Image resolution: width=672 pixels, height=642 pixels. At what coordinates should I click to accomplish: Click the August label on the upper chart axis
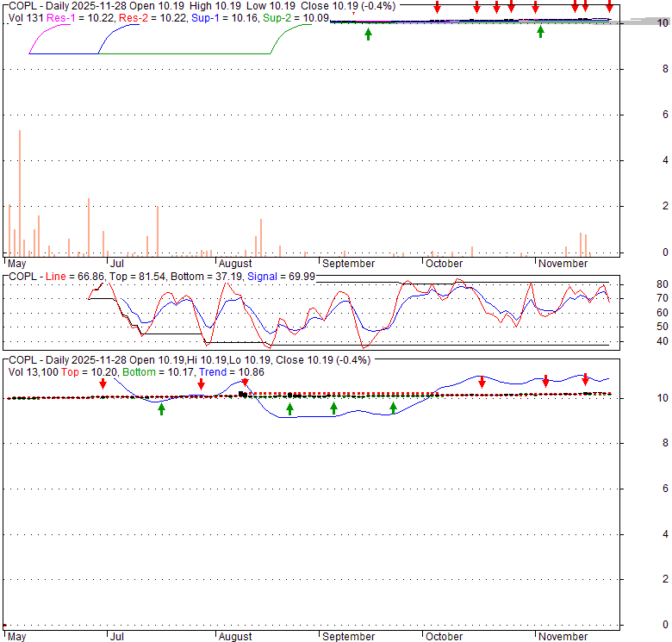(235, 263)
